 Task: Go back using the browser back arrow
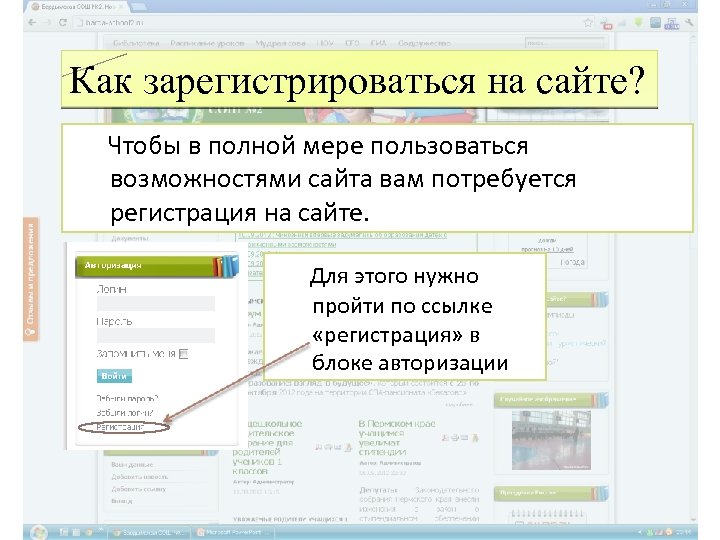click(32, 22)
